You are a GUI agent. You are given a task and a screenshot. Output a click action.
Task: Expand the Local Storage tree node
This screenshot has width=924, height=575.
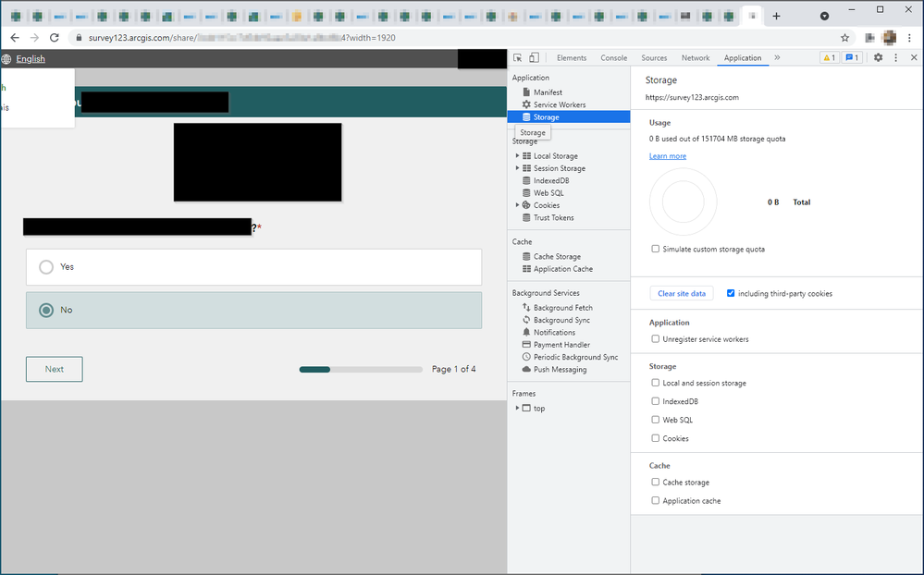pyautogui.click(x=517, y=155)
